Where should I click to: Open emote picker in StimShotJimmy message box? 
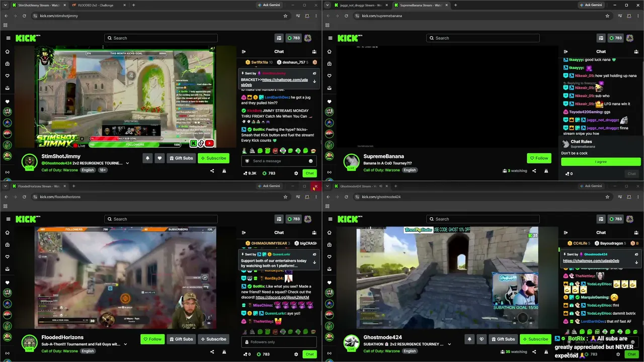310,161
